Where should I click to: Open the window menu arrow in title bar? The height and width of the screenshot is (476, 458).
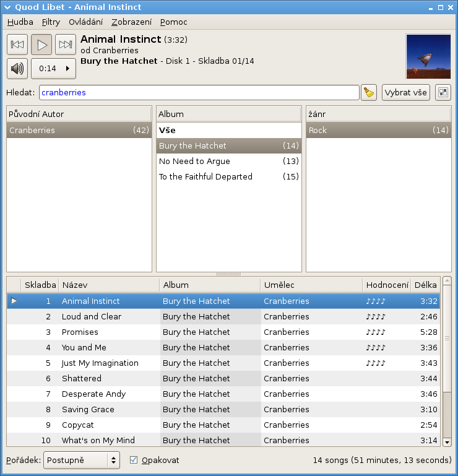click(x=7, y=7)
